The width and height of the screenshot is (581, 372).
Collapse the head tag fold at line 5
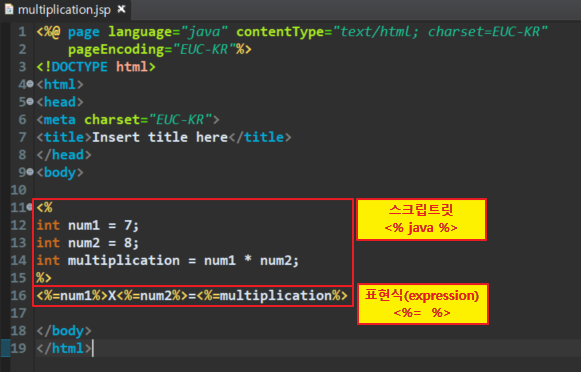(30, 102)
